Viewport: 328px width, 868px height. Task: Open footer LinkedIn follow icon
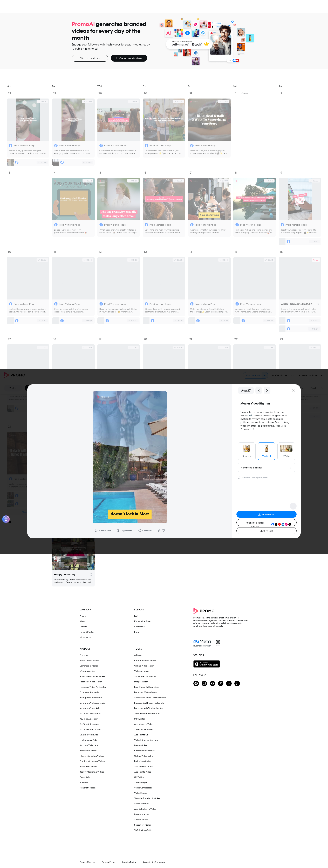[229, 683]
